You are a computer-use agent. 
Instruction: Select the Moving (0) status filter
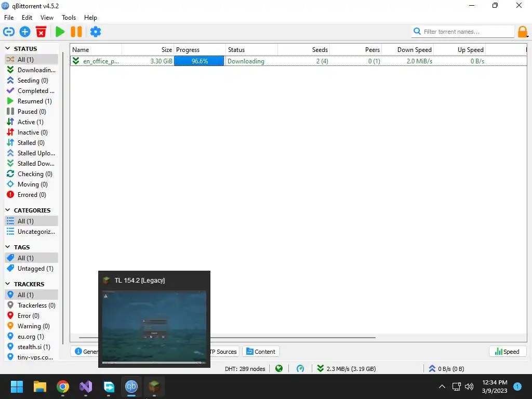(x=31, y=184)
